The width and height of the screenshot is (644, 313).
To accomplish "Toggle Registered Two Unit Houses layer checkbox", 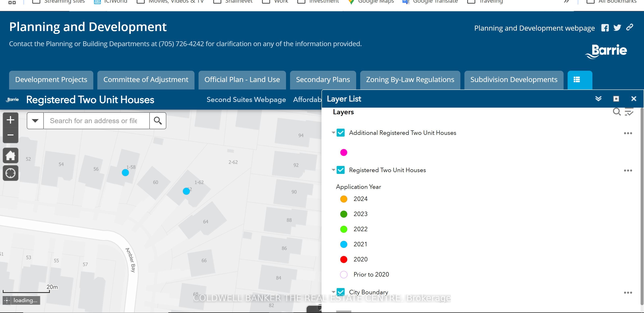I will tap(340, 170).
